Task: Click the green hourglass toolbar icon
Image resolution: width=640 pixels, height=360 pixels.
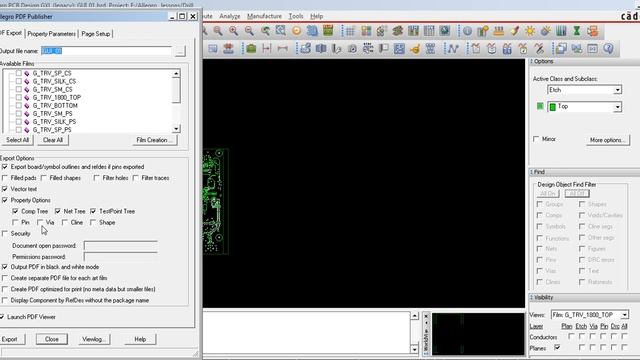Action: pos(577,31)
